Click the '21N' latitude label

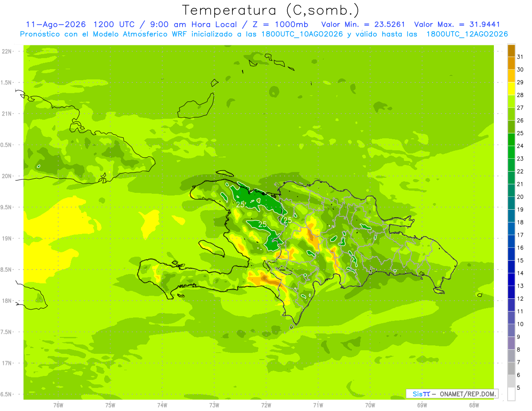point(7,114)
